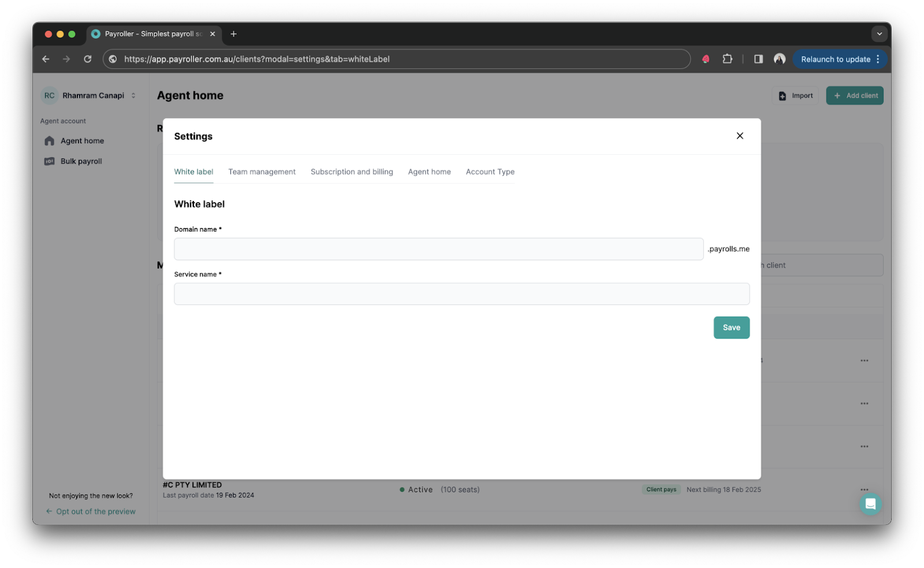Open a new browser tab
The height and width of the screenshot is (568, 924).
point(233,34)
